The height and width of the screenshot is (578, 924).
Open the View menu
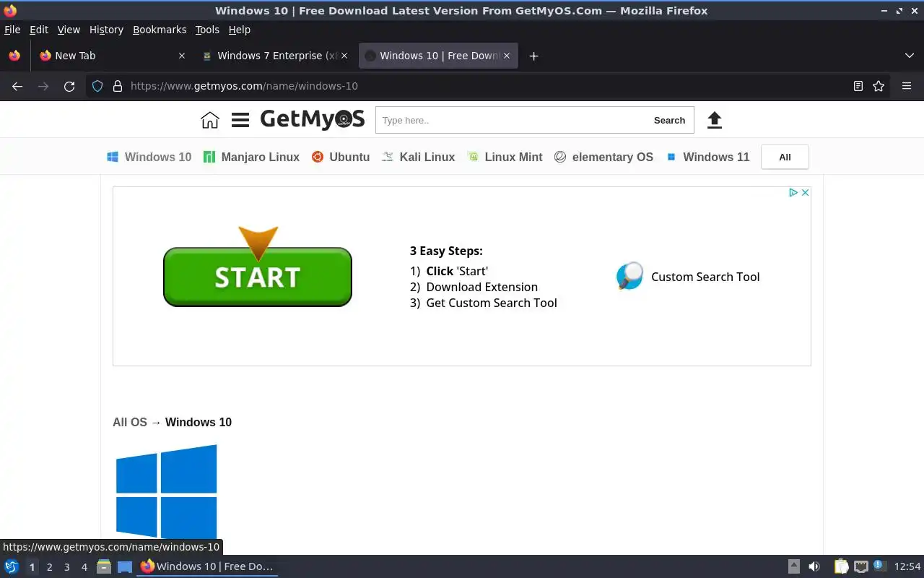click(x=69, y=30)
